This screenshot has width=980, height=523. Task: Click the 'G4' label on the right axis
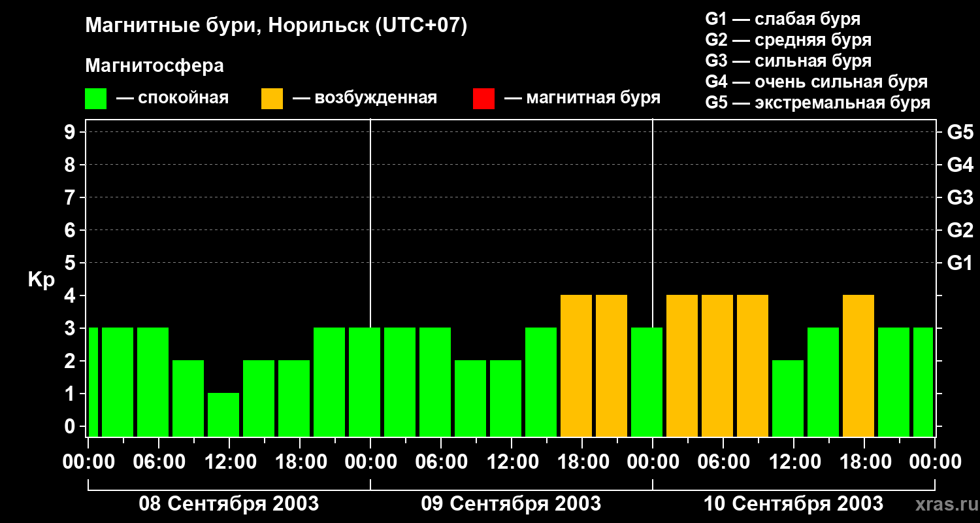(960, 165)
